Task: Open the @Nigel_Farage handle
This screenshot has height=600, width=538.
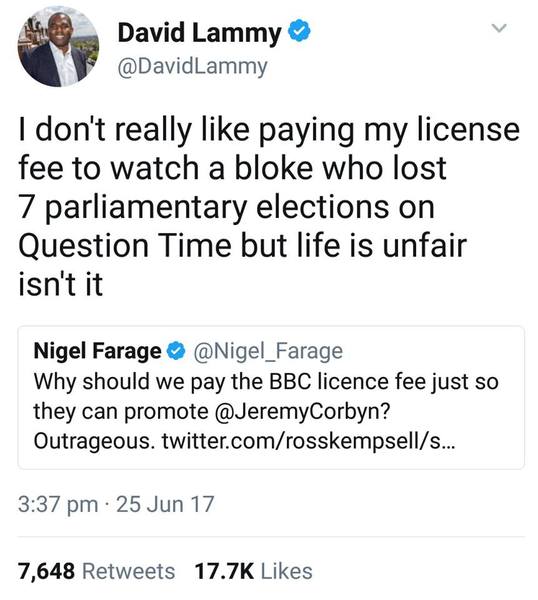Action: point(268,352)
